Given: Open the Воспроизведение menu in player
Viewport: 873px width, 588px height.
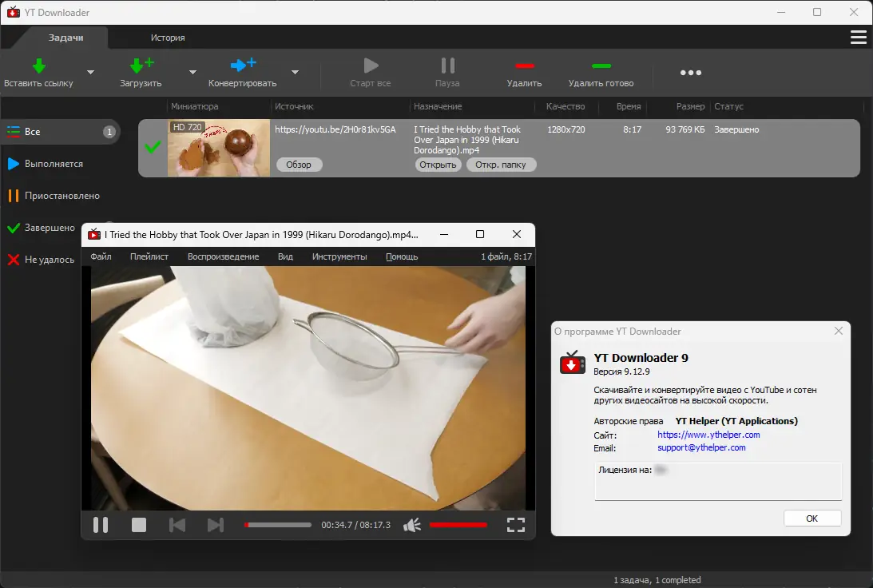Looking at the screenshot, I should pyautogui.click(x=223, y=256).
